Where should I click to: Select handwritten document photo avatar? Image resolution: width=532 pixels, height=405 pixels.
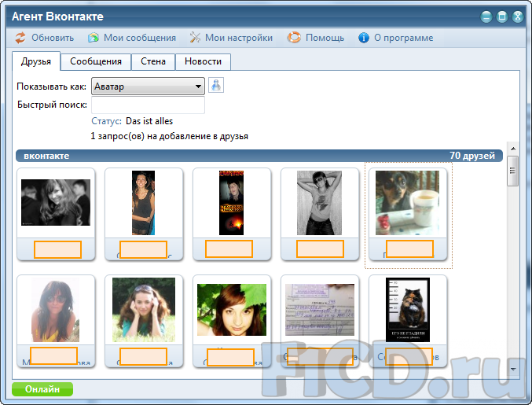(x=320, y=310)
